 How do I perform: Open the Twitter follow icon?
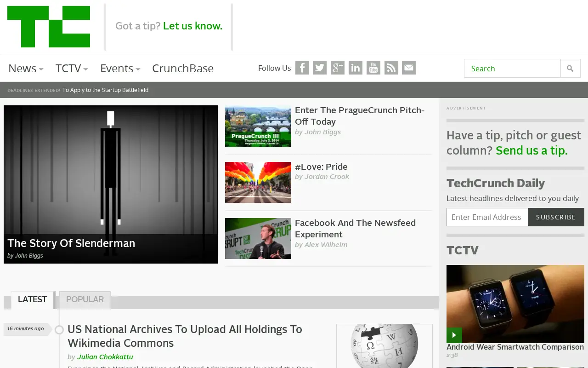pos(320,68)
